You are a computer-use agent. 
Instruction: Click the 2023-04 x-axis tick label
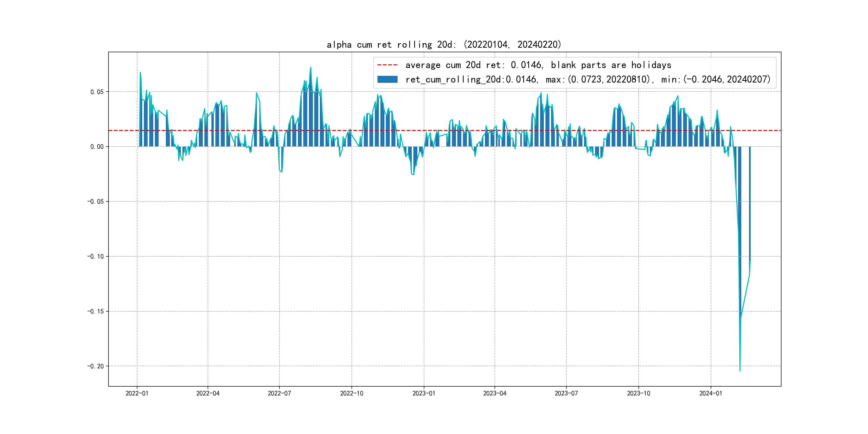(495, 393)
